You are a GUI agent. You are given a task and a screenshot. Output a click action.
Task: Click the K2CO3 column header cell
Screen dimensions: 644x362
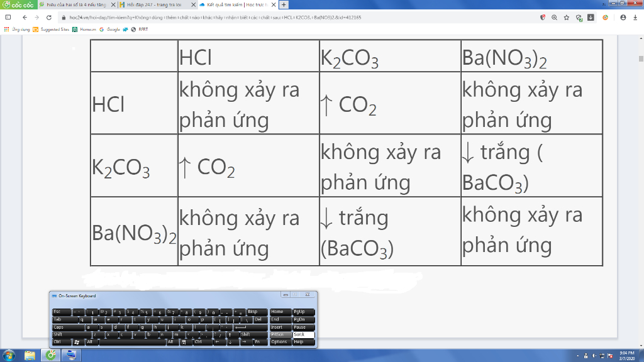point(390,56)
